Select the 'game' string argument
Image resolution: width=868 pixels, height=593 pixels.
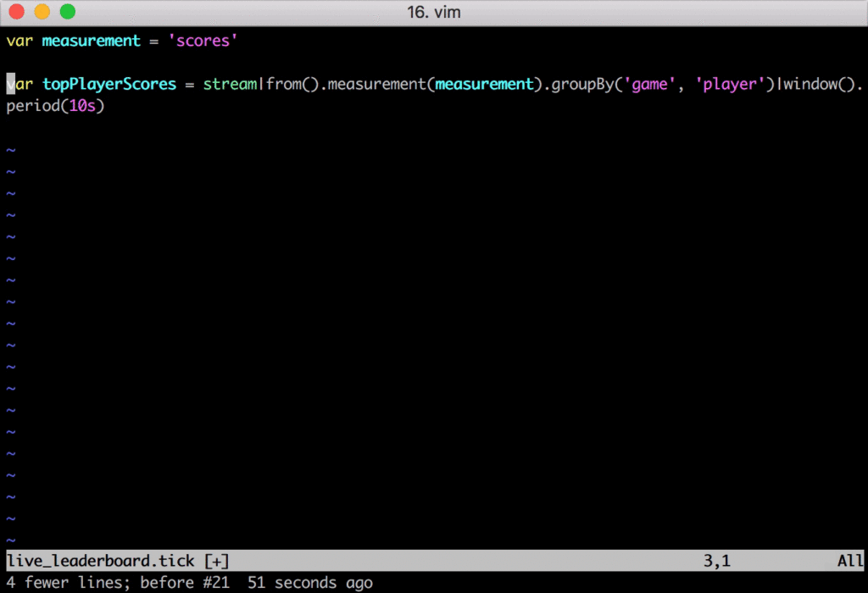(648, 84)
